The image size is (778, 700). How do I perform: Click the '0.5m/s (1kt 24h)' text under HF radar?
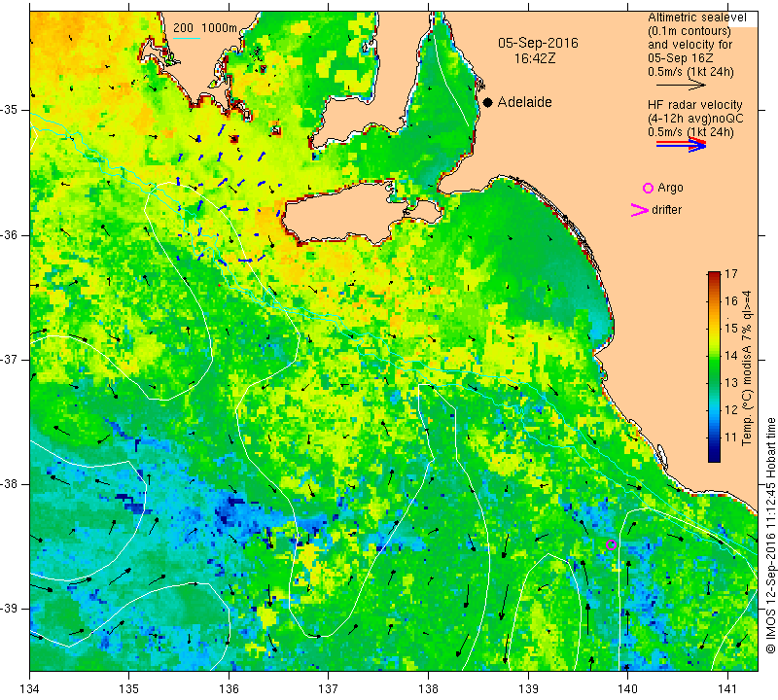(x=690, y=132)
